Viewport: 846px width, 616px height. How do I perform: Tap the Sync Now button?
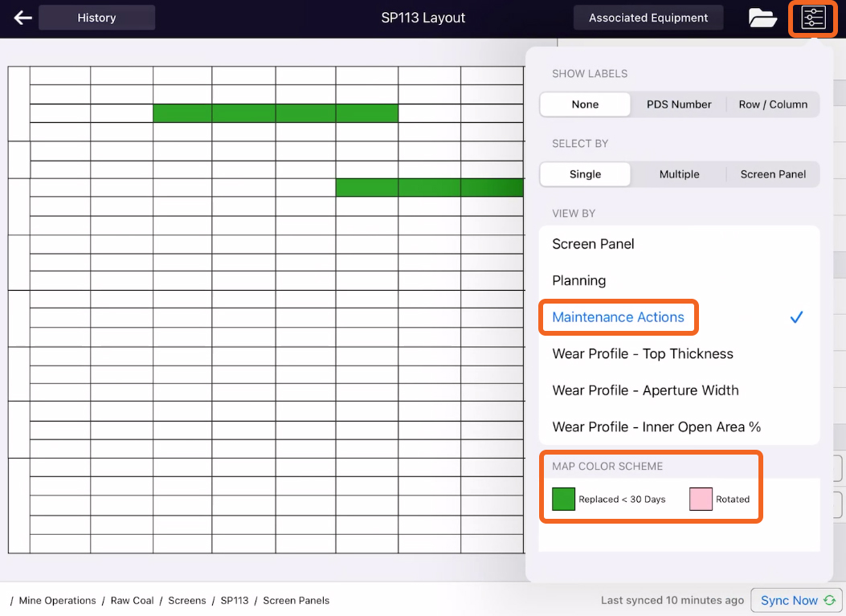[x=796, y=601]
